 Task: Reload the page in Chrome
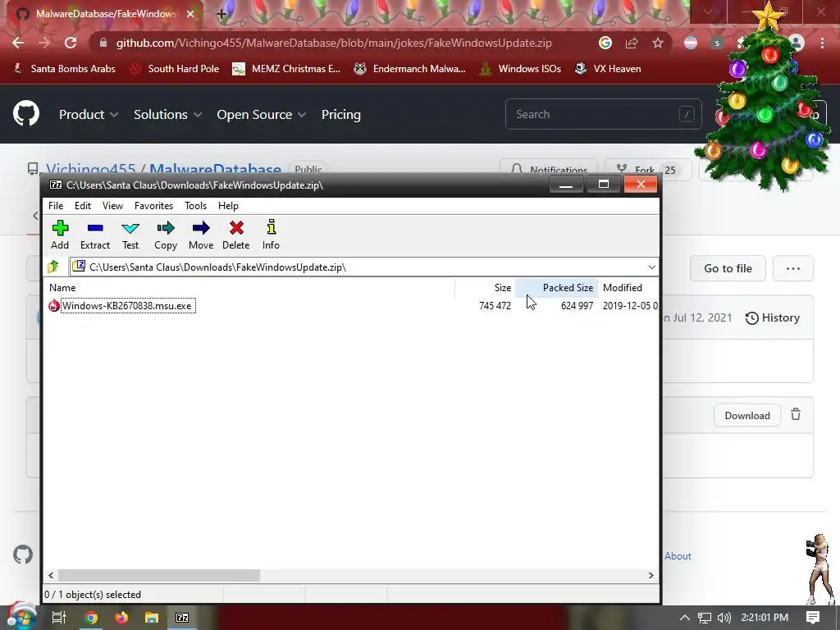[71, 43]
